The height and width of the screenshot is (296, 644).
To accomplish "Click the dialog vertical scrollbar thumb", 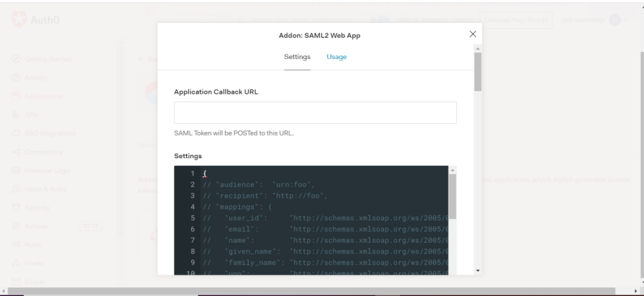I will [478, 71].
